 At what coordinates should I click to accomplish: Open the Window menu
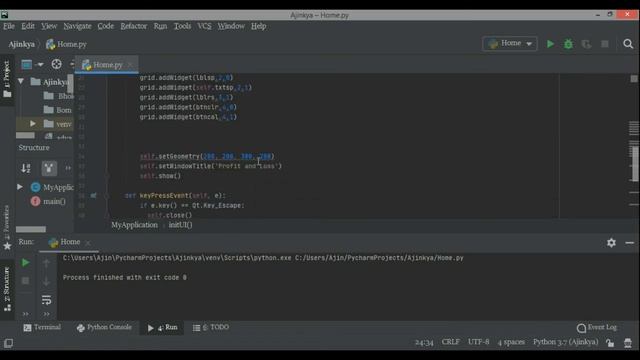(231, 26)
